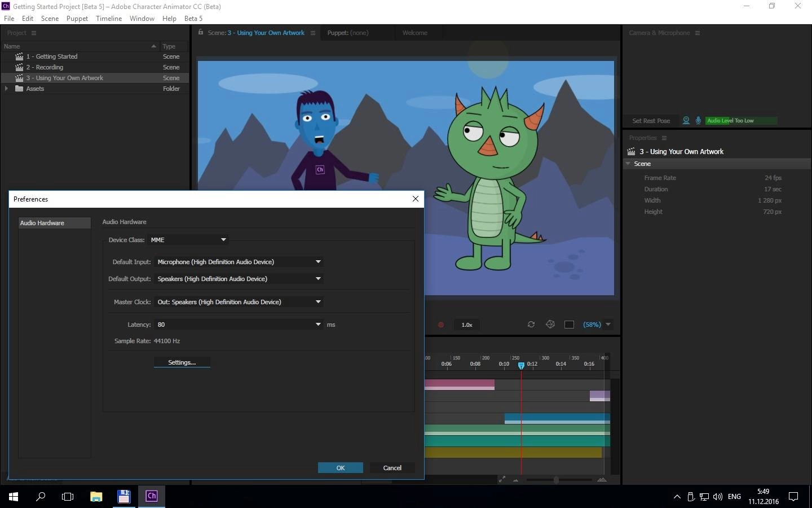Image resolution: width=812 pixels, height=508 pixels.
Task: Click the volume speaker tray icon
Action: [x=718, y=497]
